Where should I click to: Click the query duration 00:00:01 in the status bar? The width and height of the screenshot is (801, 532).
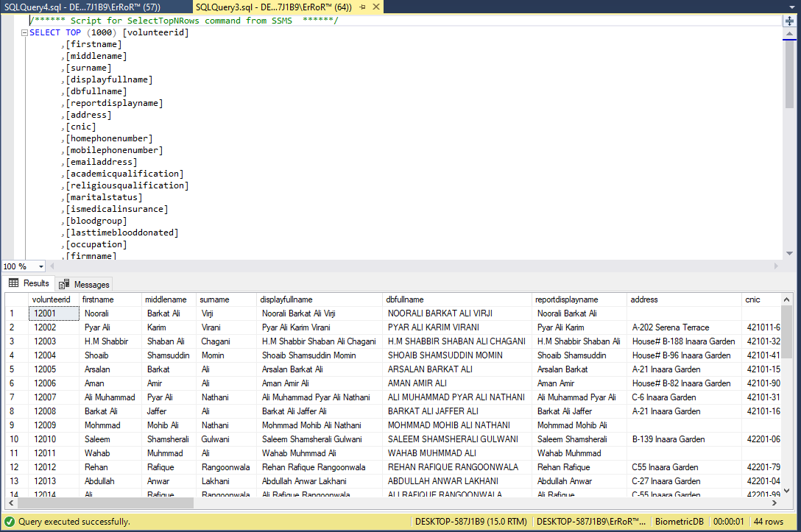729,520
